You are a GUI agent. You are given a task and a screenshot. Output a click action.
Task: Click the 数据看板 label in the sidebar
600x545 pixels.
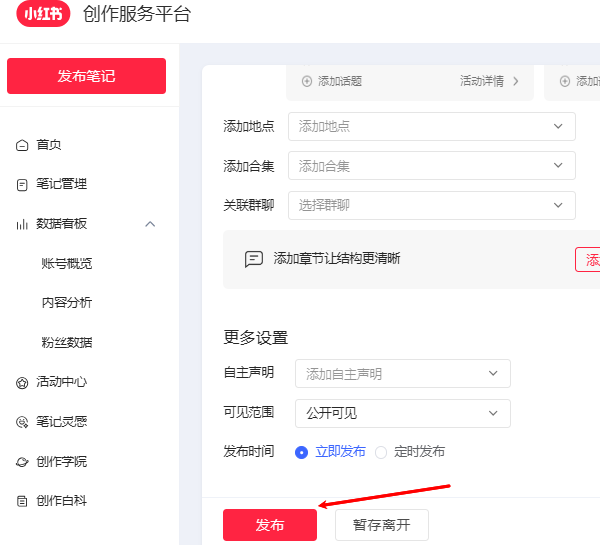[61, 224]
